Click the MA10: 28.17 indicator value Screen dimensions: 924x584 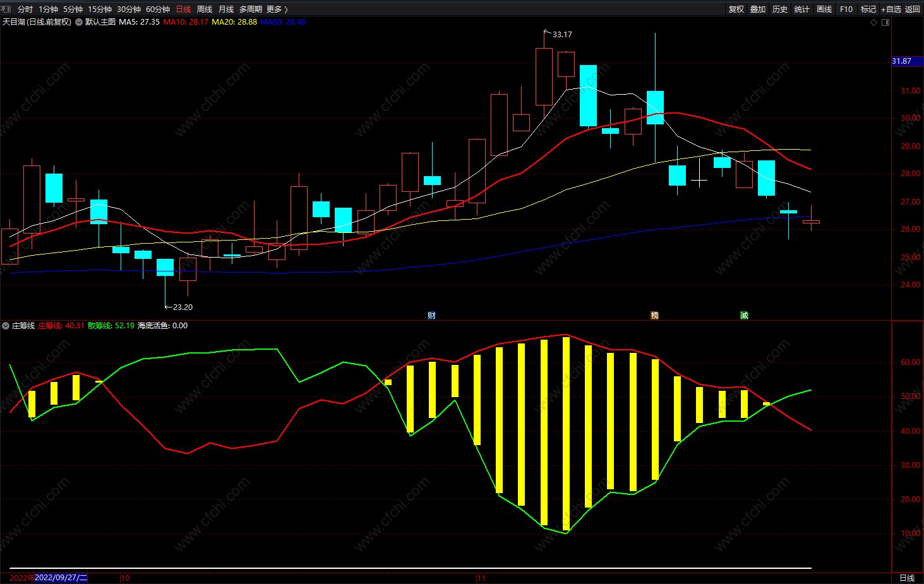tap(186, 22)
